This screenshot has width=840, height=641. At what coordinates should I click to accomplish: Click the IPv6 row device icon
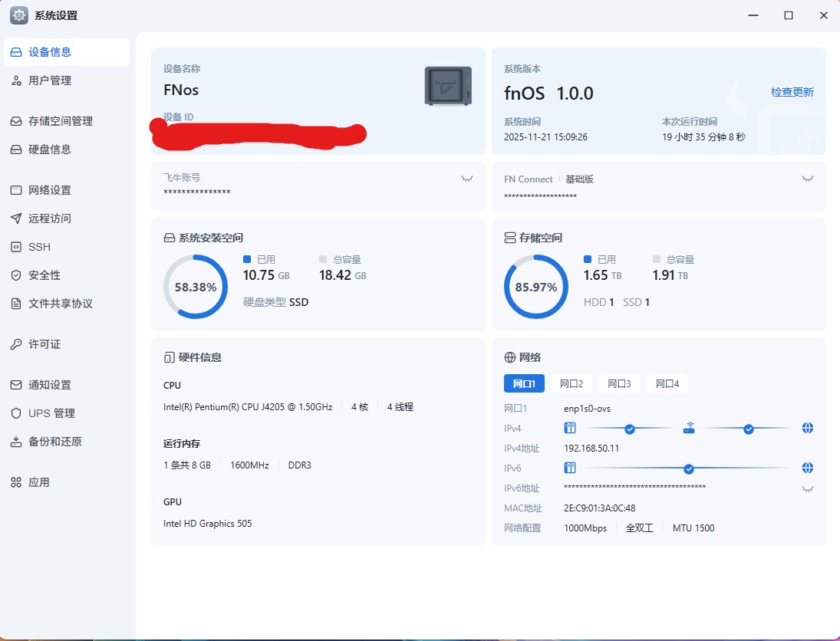click(570, 468)
